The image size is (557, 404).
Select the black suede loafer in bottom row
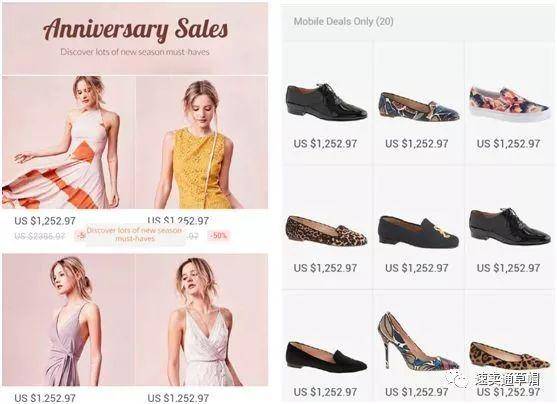coord(326,356)
